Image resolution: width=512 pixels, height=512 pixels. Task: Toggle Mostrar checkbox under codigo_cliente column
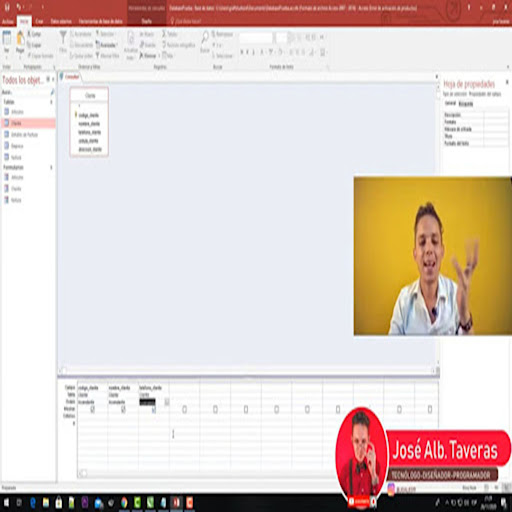pyautogui.click(x=93, y=409)
